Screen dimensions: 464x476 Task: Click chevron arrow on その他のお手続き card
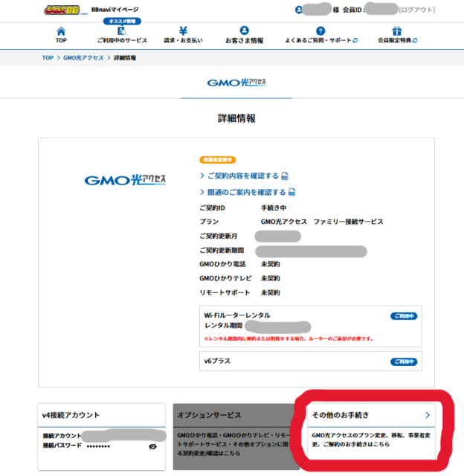[x=428, y=414]
